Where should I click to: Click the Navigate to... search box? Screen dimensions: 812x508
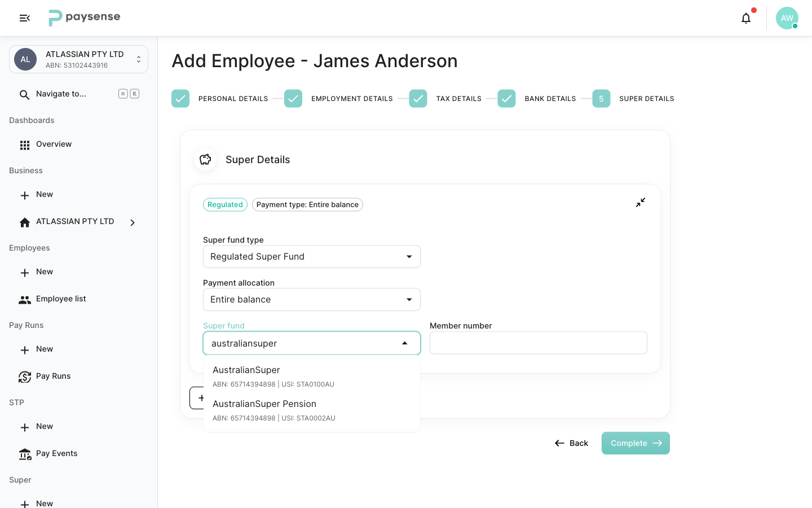(78, 94)
